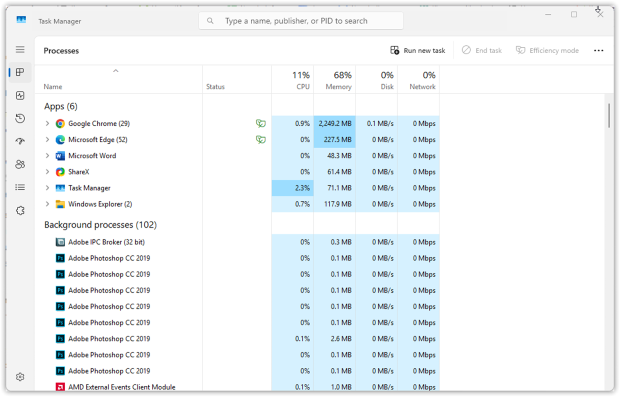Click the search box to find processes
Screen dimensions: 620x397
(301, 21)
